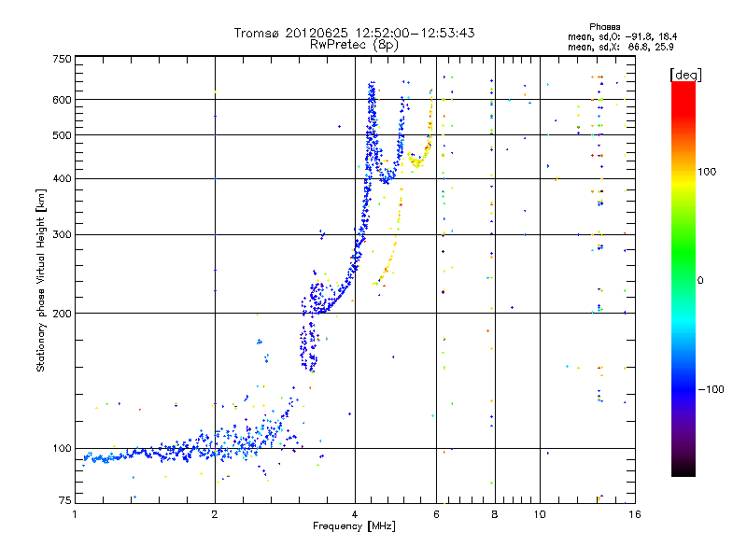Click the phase colorbar gradient
Viewport: 747px width, 560px height.
(684, 278)
